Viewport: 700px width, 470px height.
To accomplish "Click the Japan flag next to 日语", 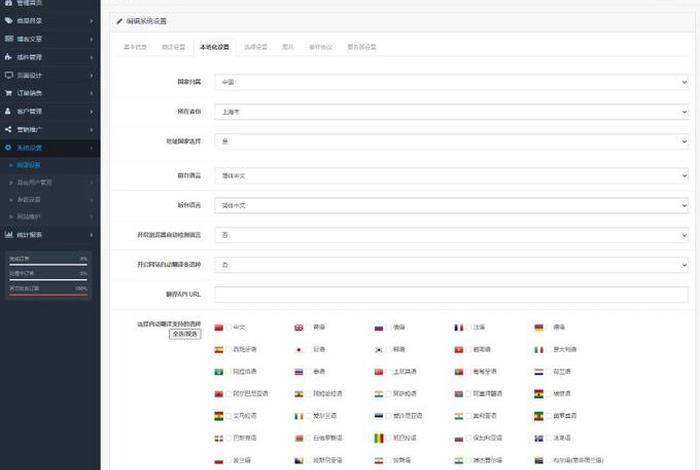I will coord(299,349).
